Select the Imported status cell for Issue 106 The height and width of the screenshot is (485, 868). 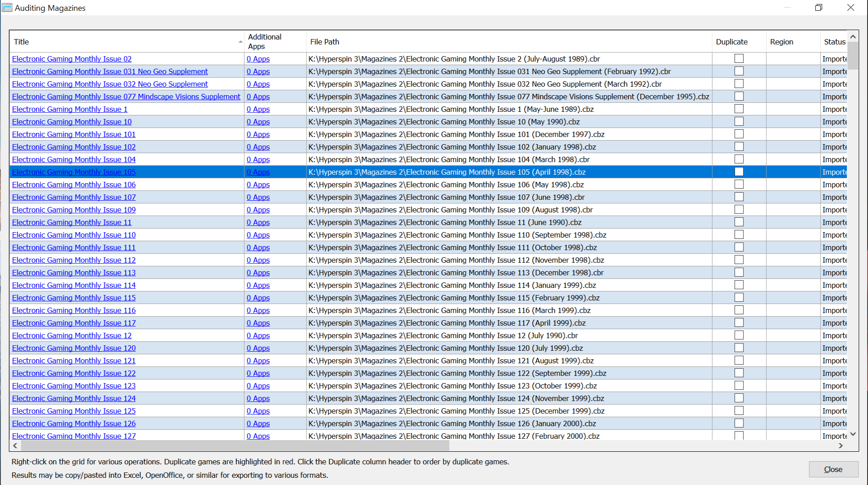pos(834,185)
